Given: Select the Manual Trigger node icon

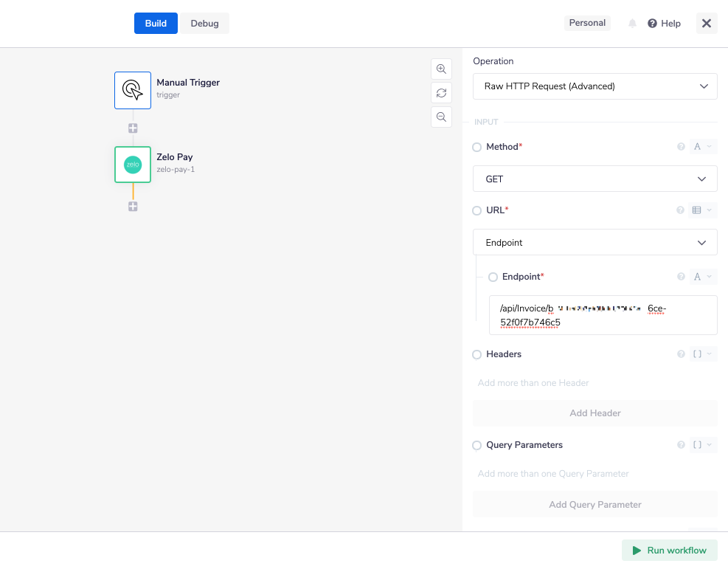Looking at the screenshot, I should (133, 90).
